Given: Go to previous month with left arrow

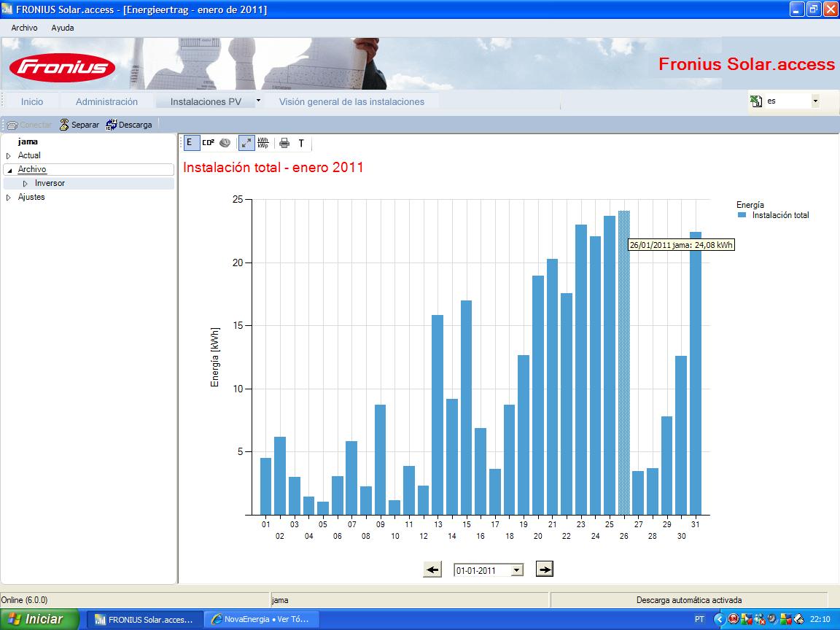Looking at the screenshot, I should coord(432,569).
